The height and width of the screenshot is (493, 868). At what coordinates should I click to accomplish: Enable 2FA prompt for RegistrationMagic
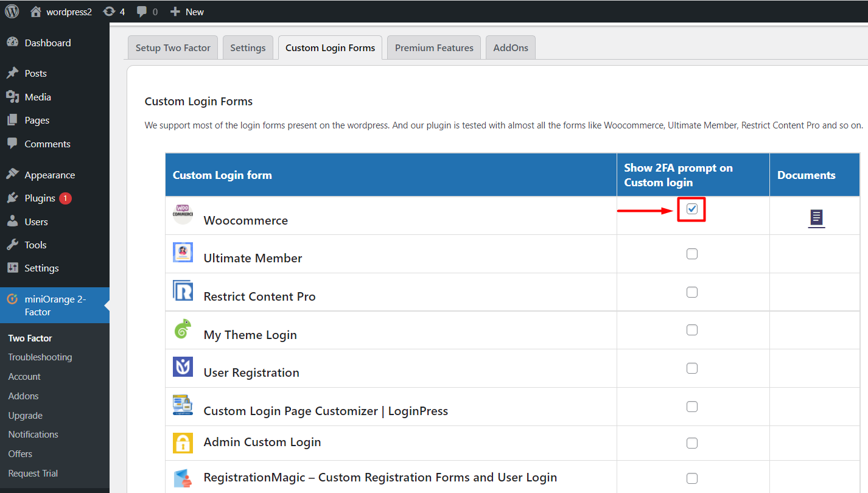(x=692, y=478)
